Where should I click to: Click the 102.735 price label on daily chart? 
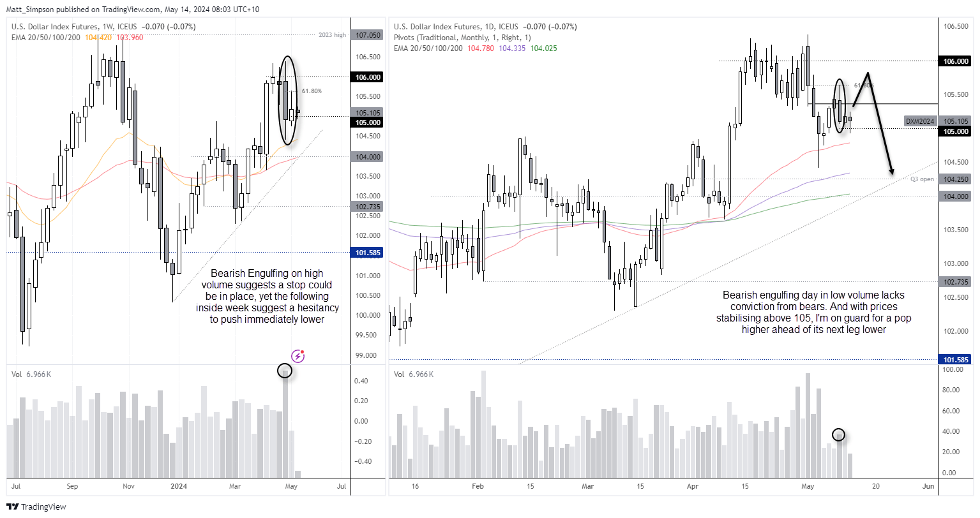point(956,282)
